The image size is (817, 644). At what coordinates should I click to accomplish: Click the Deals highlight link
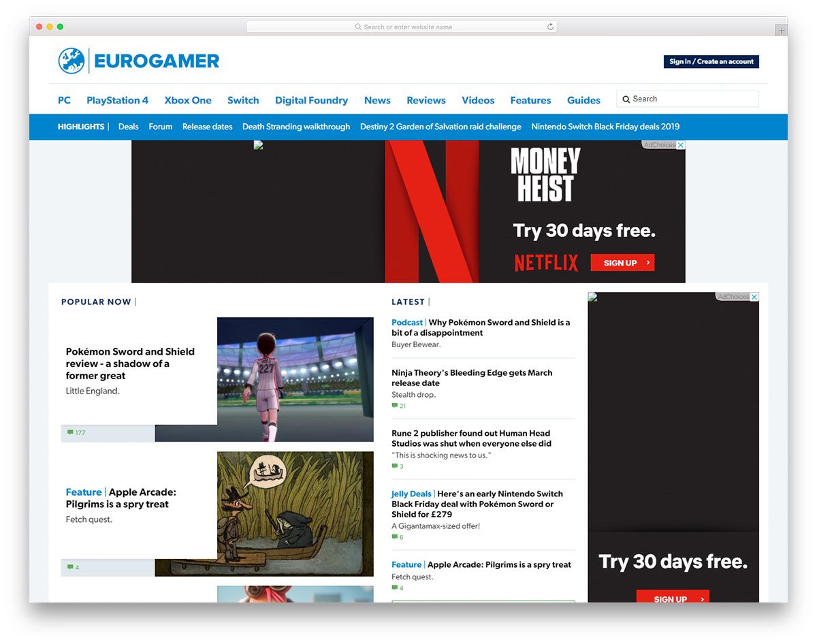[128, 127]
